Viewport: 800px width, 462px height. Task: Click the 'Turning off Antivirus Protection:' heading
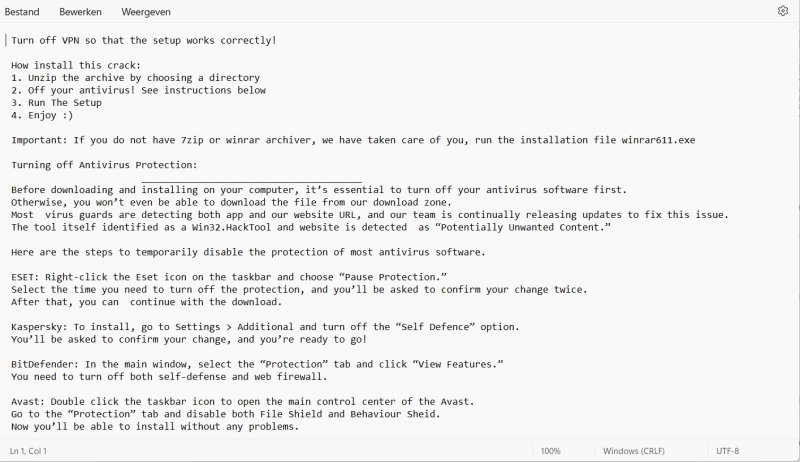click(104, 165)
